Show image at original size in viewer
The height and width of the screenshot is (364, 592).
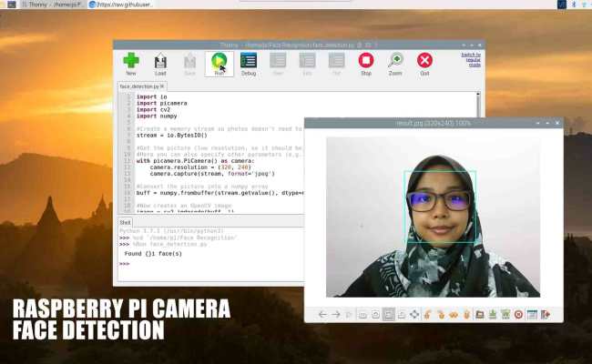pyautogui.click(x=402, y=314)
